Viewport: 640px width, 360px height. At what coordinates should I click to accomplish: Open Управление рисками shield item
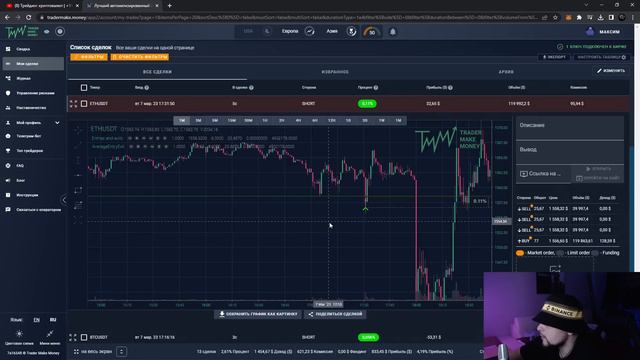(33, 93)
